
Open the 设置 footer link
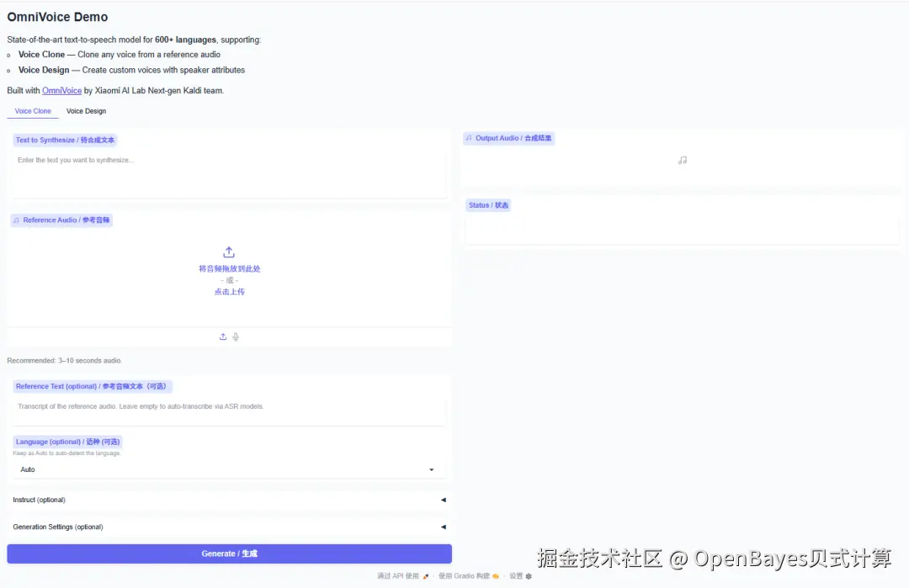click(516, 576)
